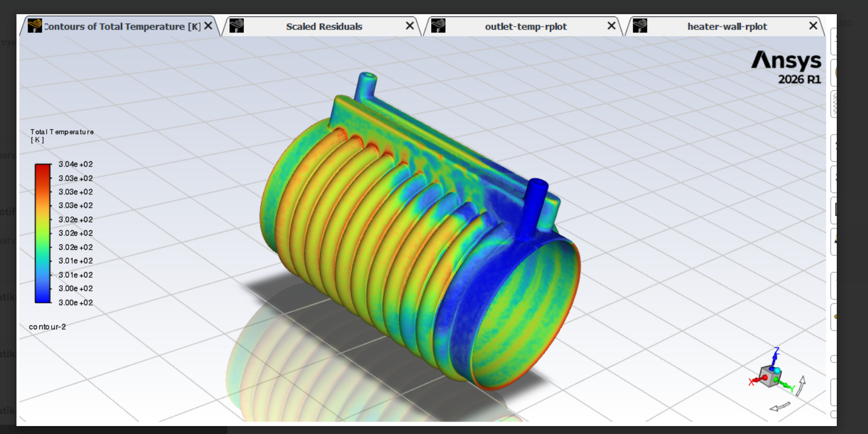Close the outlet-temp-rplot tab
868x434 pixels.
coord(611,26)
